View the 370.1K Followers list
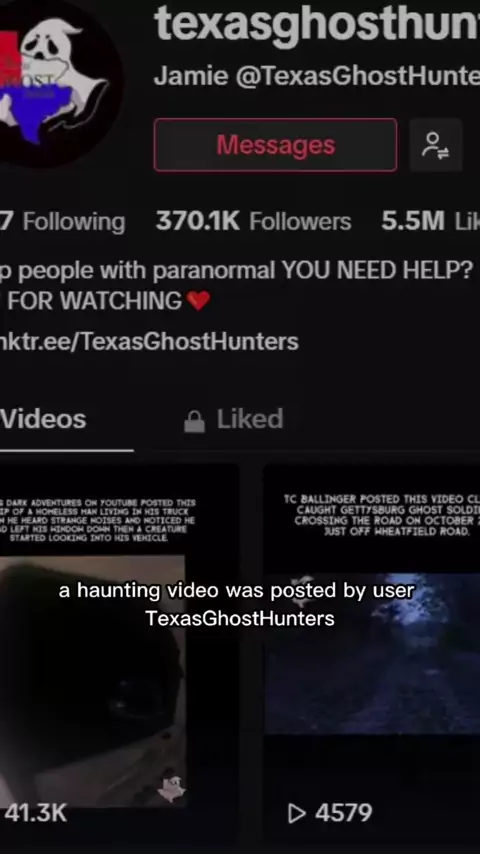480x854 pixels. [253, 221]
